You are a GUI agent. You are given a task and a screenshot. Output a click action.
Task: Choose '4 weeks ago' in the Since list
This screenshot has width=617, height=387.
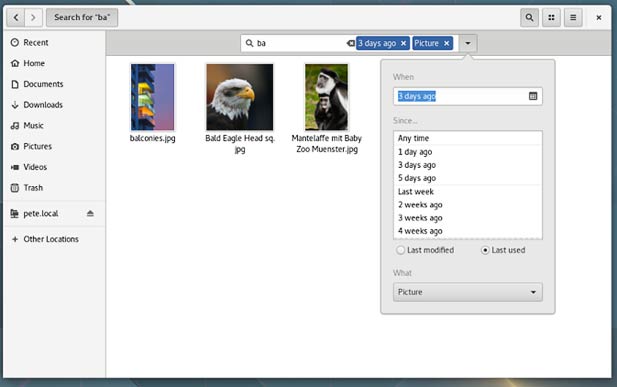pos(467,231)
